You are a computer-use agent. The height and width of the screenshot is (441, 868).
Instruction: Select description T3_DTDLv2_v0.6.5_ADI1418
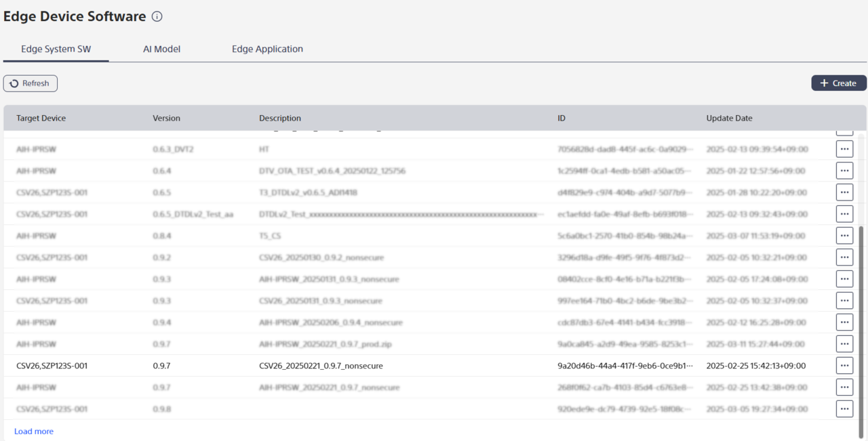(308, 192)
